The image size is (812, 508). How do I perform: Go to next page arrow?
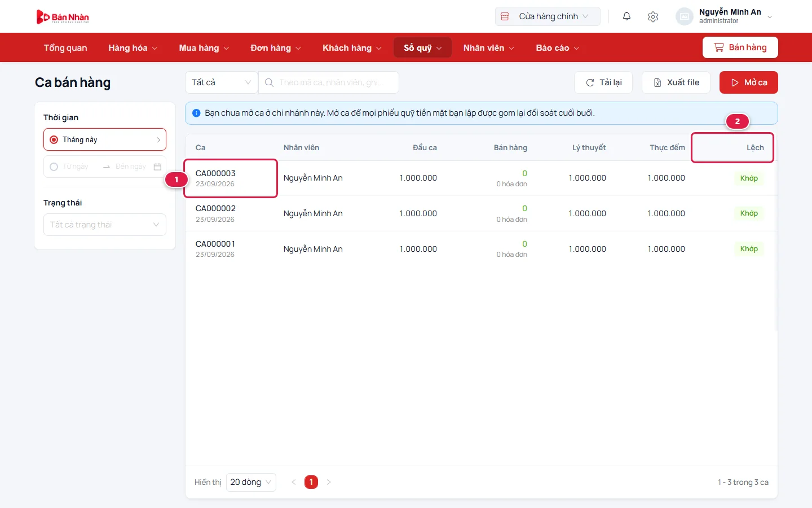click(x=329, y=482)
